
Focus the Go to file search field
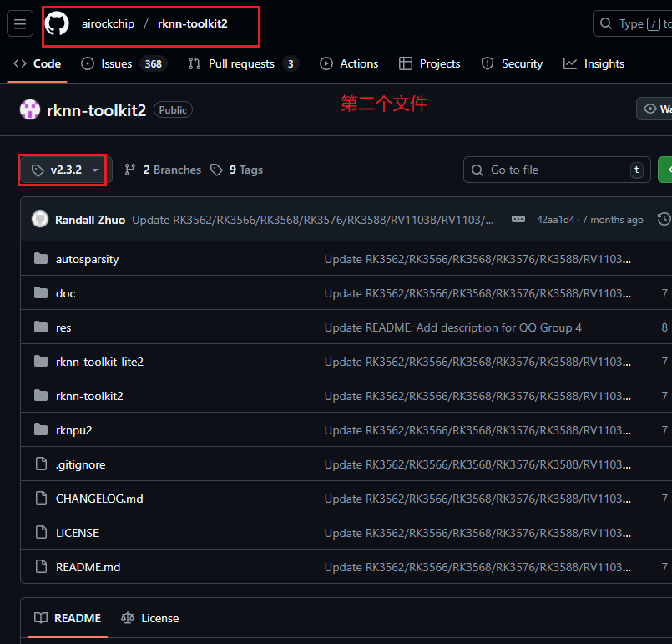tap(557, 170)
